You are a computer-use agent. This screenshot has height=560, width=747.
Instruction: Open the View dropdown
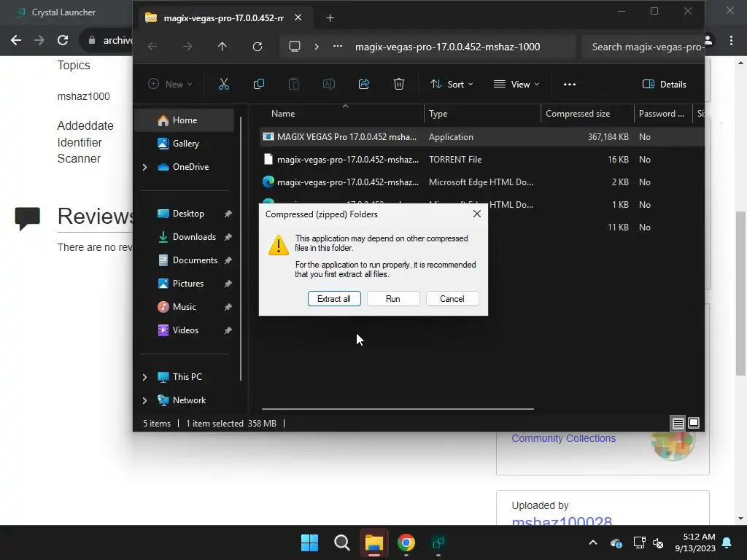click(516, 85)
